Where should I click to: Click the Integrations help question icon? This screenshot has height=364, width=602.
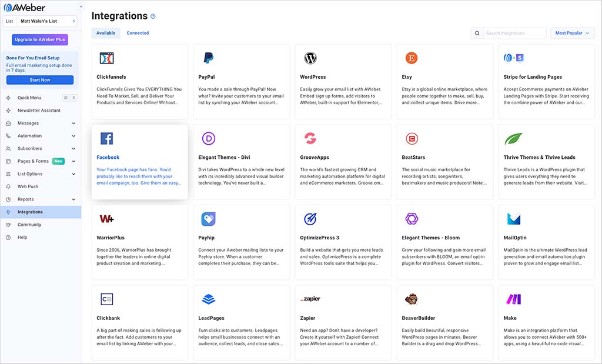(153, 16)
